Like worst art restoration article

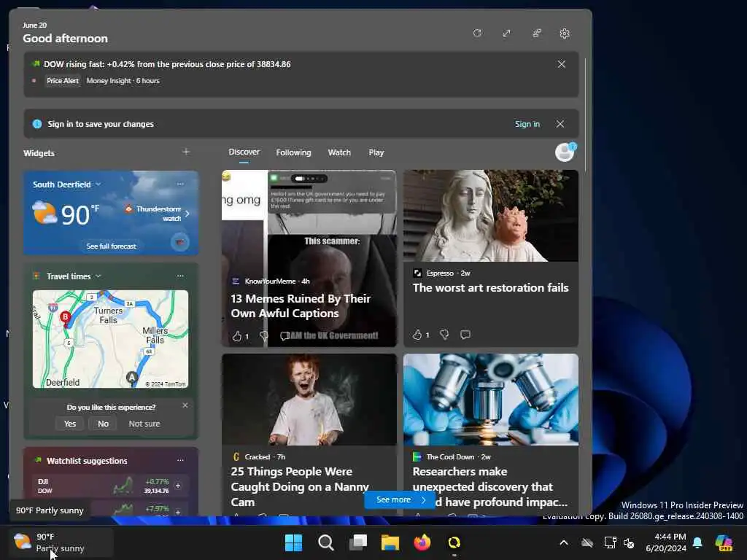click(x=417, y=335)
